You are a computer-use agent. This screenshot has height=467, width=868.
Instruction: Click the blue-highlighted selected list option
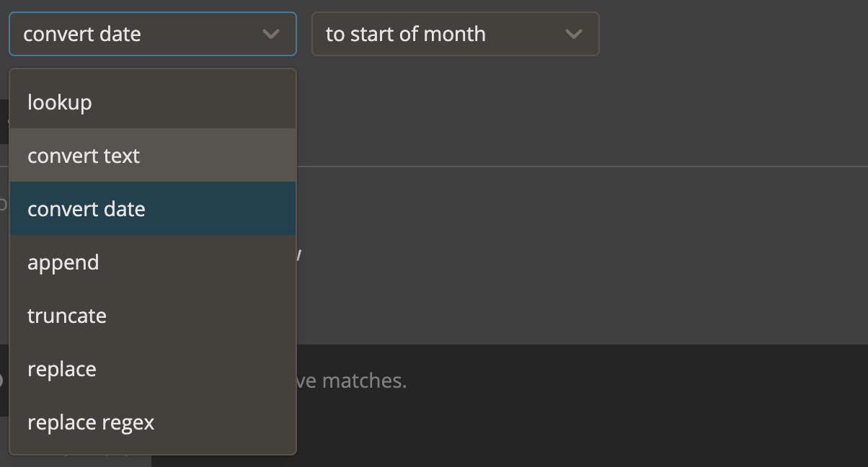(x=152, y=209)
